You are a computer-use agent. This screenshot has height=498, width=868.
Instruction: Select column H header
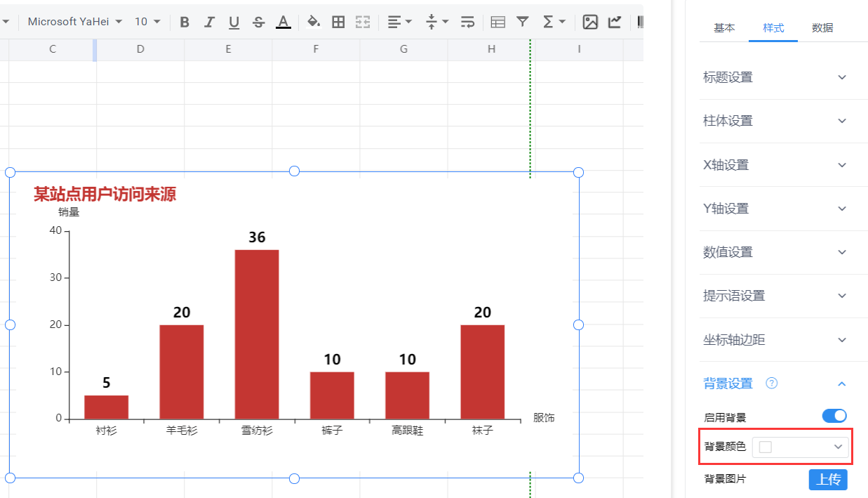491,49
